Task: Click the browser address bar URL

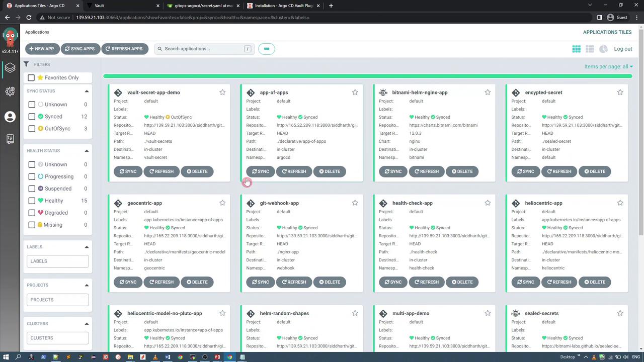Action: click(193, 18)
